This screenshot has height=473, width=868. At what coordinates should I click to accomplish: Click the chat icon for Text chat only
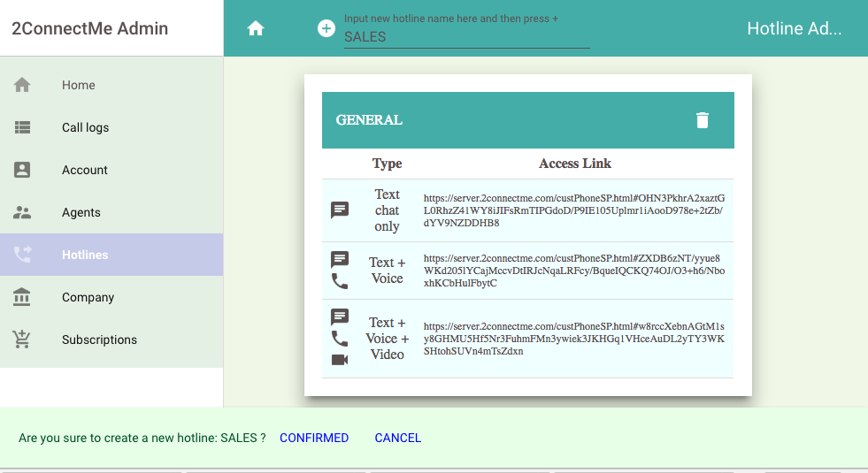[x=340, y=210]
